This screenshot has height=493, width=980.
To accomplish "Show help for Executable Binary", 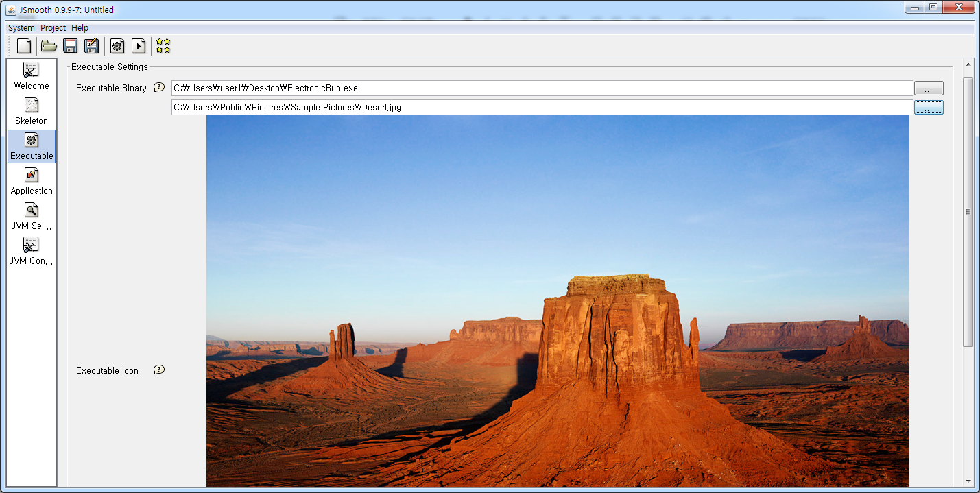I will [159, 87].
